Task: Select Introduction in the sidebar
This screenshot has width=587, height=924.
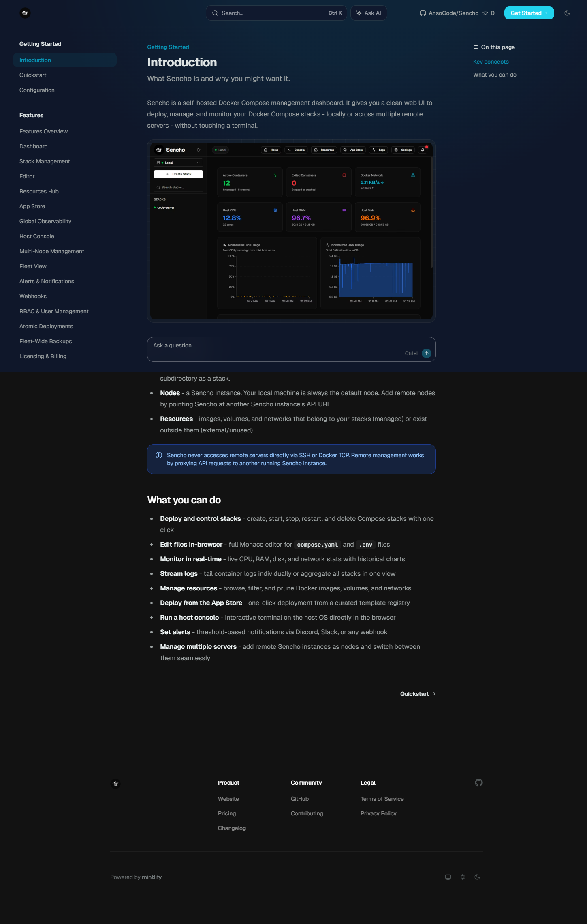Action: click(65, 60)
